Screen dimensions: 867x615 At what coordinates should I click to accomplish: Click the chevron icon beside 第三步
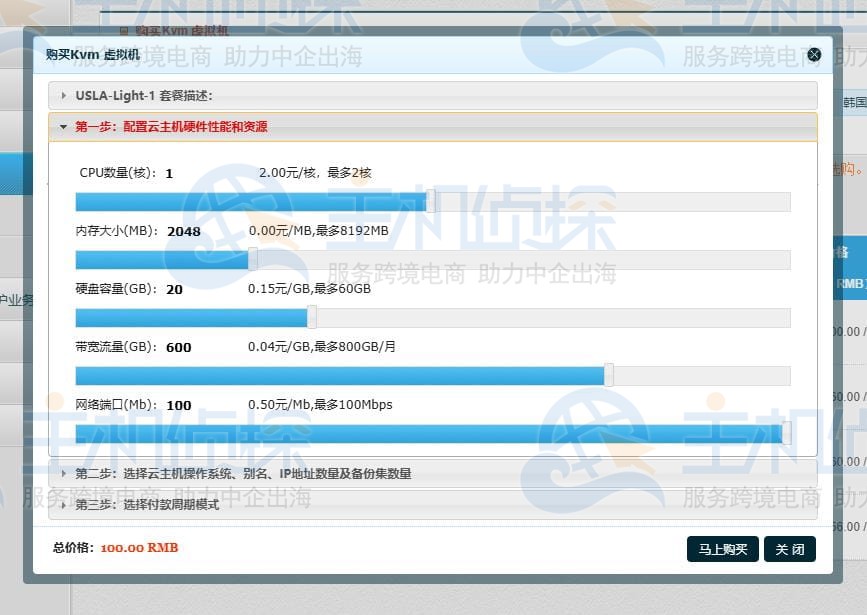62,506
